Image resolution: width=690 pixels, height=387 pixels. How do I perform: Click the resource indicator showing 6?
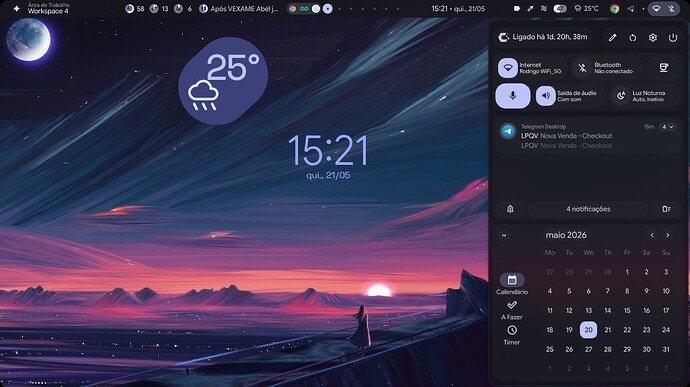pyautogui.click(x=183, y=9)
